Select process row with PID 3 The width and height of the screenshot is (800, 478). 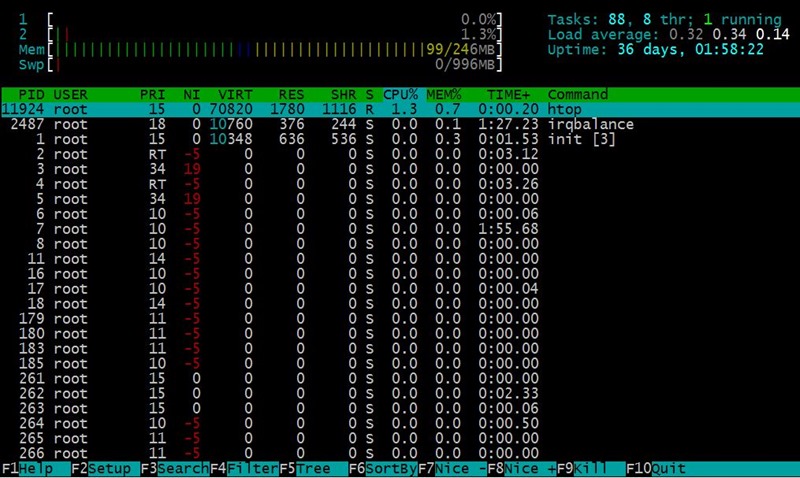click(x=400, y=169)
